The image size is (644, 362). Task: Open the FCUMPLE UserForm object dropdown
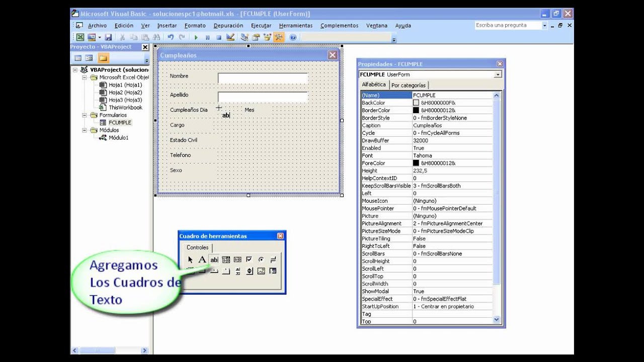click(x=498, y=74)
